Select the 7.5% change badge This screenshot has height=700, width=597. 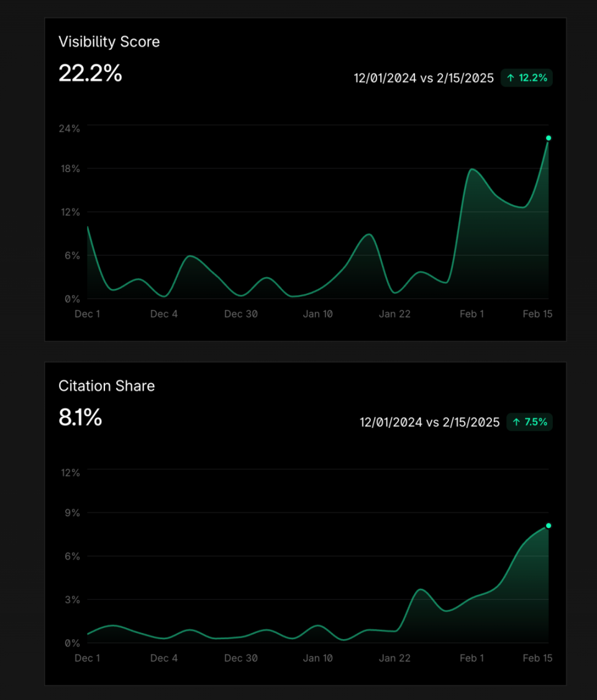[529, 422]
